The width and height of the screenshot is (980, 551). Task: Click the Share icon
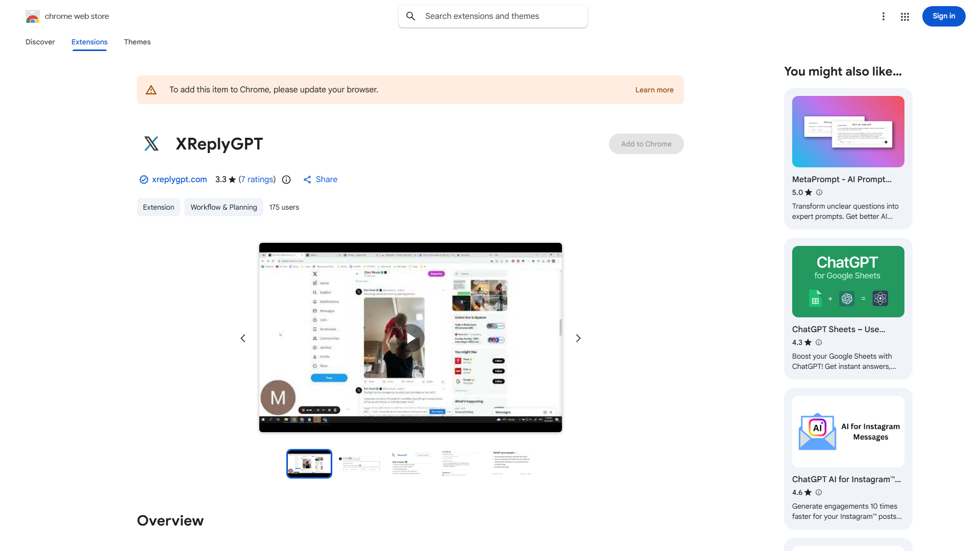[x=307, y=179]
